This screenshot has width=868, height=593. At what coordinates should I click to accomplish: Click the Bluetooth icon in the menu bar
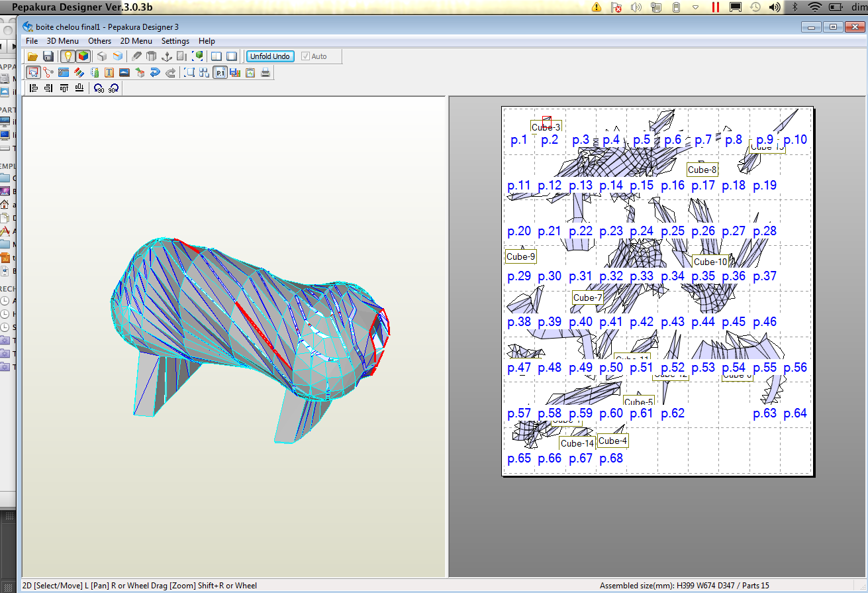(x=794, y=7)
